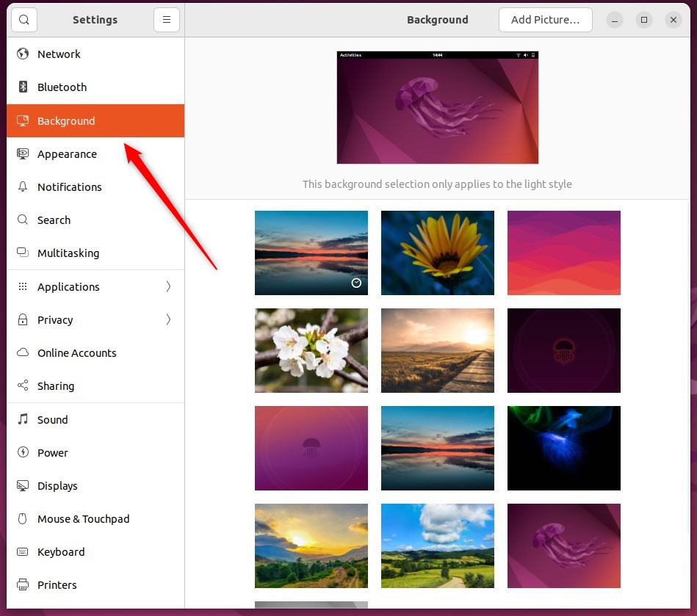Click the Appearance icon in sidebar
Image resolution: width=697 pixels, height=616 pixels.
pos(23,153)
